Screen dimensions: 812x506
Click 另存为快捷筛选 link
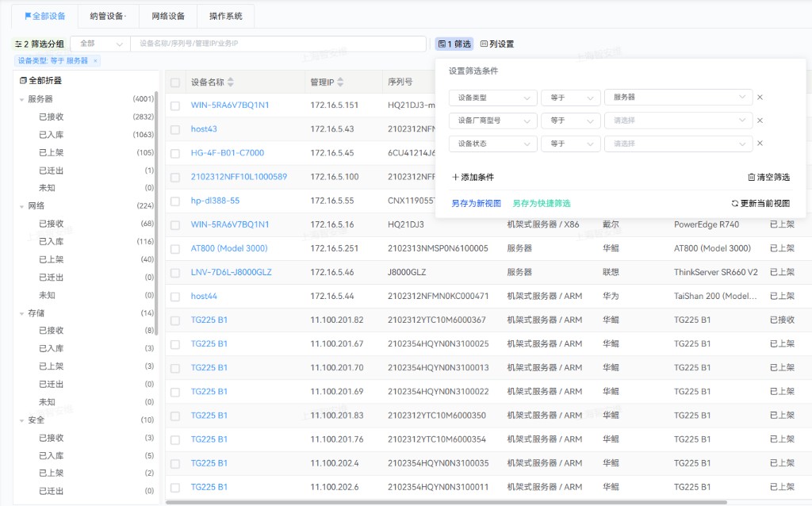541,204
